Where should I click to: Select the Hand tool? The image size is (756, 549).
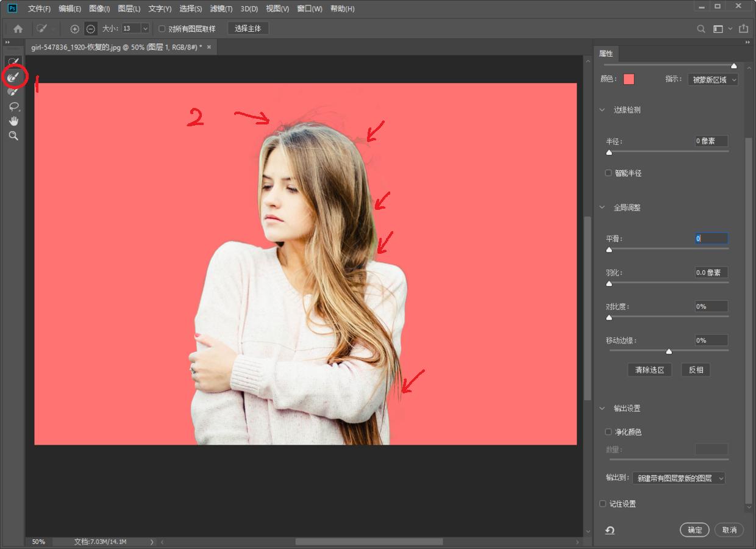coord(13,121)
